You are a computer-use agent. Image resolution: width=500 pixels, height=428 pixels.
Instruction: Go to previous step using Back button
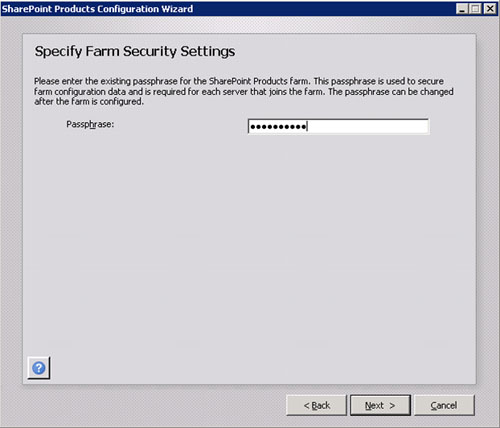(x=317, y=405)
